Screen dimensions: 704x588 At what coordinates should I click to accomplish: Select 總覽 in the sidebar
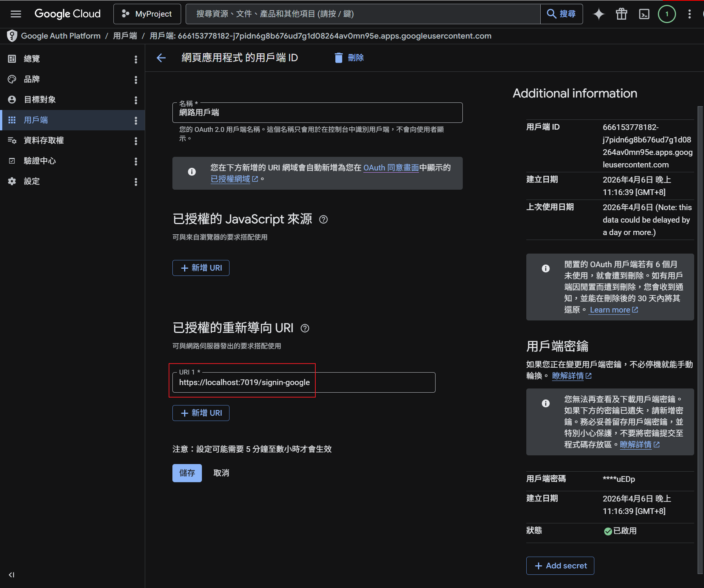[x=32, y=59]
